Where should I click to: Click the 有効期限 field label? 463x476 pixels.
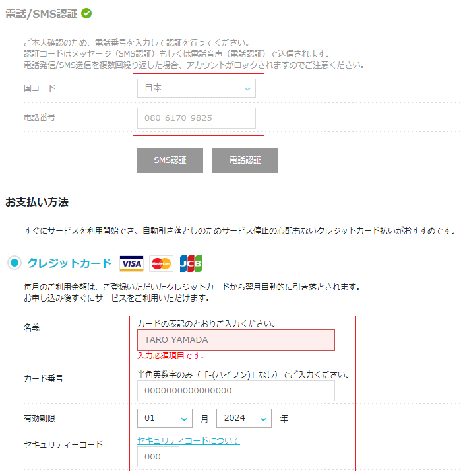(x=41, y=418)
